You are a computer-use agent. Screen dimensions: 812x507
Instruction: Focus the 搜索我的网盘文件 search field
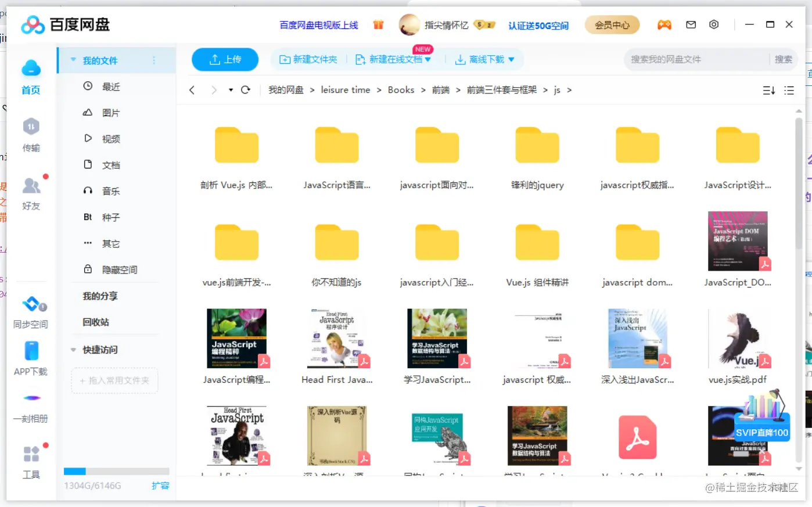pyautogui.click(x=696, y=59)
